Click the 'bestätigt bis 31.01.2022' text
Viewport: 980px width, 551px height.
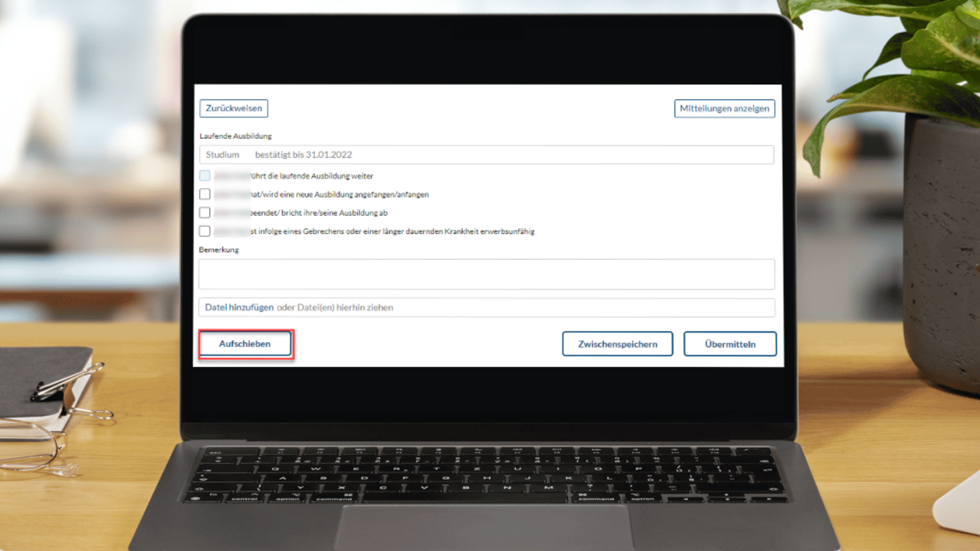tap(303, 155)
